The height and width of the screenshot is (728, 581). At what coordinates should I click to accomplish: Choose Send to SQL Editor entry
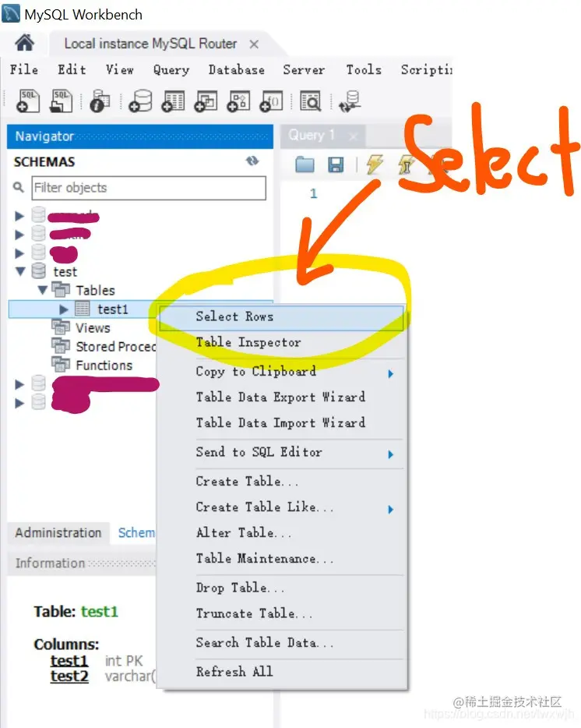[x=281, y=452]
